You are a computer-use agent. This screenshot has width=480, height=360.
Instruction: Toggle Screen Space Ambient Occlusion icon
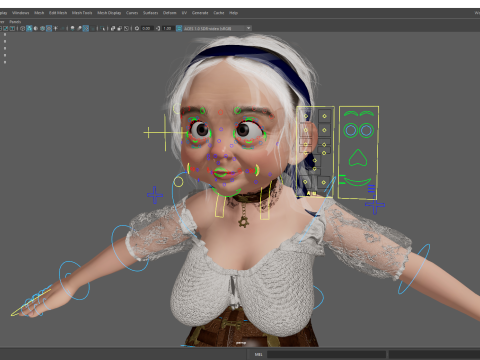point(72,28)
